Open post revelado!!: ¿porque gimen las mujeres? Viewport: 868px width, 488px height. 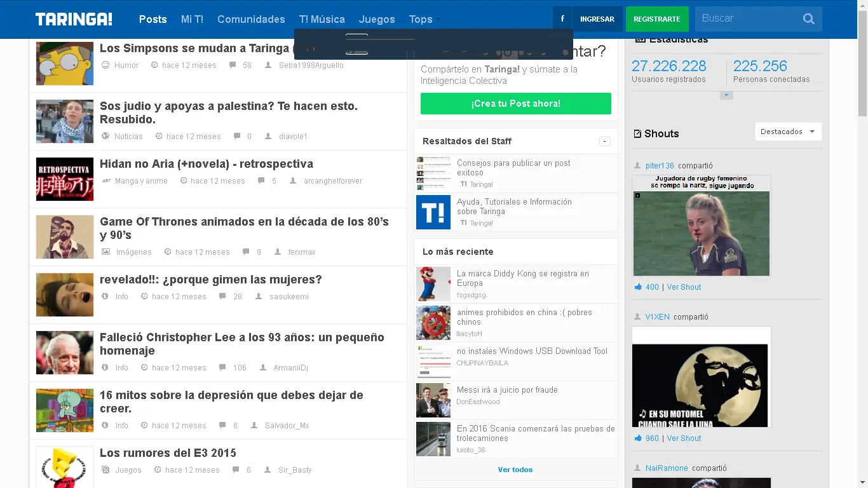pos(211,280)
